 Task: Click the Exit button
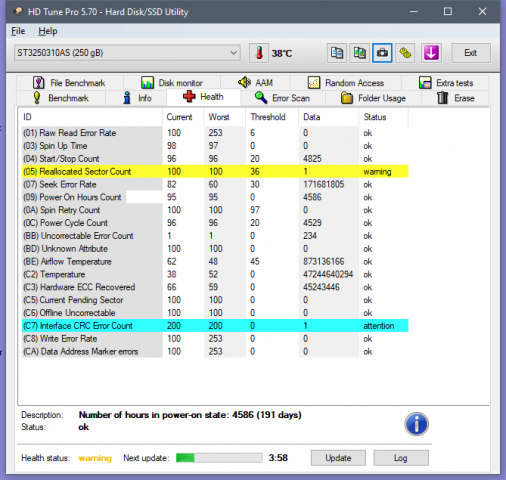(471, 53)
